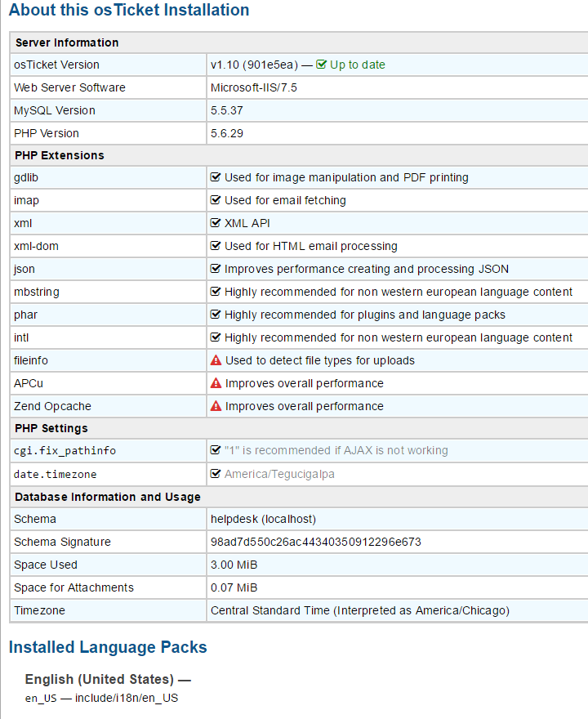This screenshot has width=588, height=719.
Task: Click the phar extension name
Action: tap(25, 315)
